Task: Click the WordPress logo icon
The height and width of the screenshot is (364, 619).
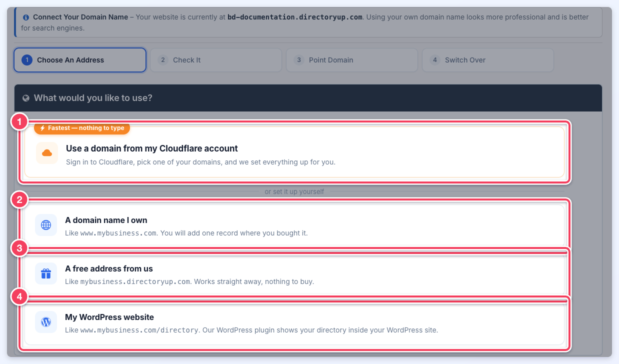Action: click(46, 322)
